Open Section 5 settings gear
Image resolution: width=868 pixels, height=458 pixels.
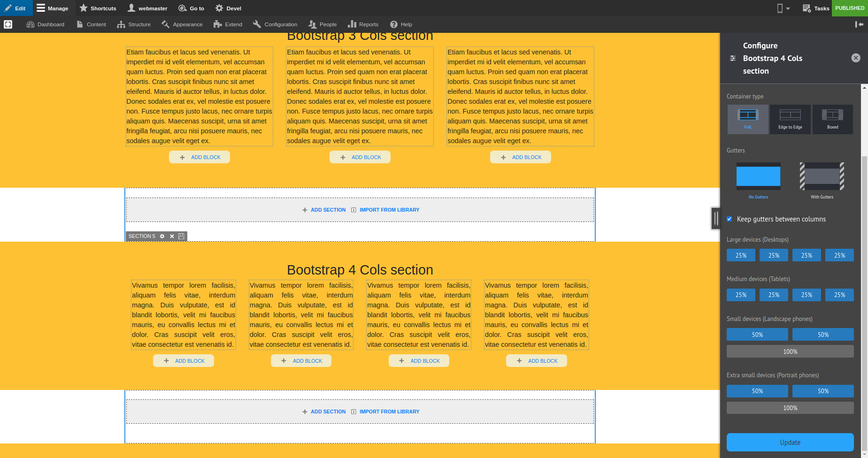pos(162,236)
